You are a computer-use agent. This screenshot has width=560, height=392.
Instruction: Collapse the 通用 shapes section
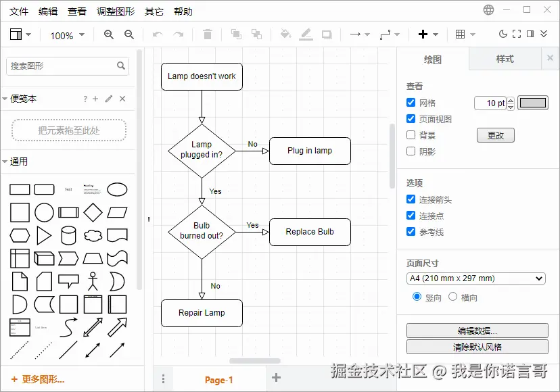tap(5, 162)
